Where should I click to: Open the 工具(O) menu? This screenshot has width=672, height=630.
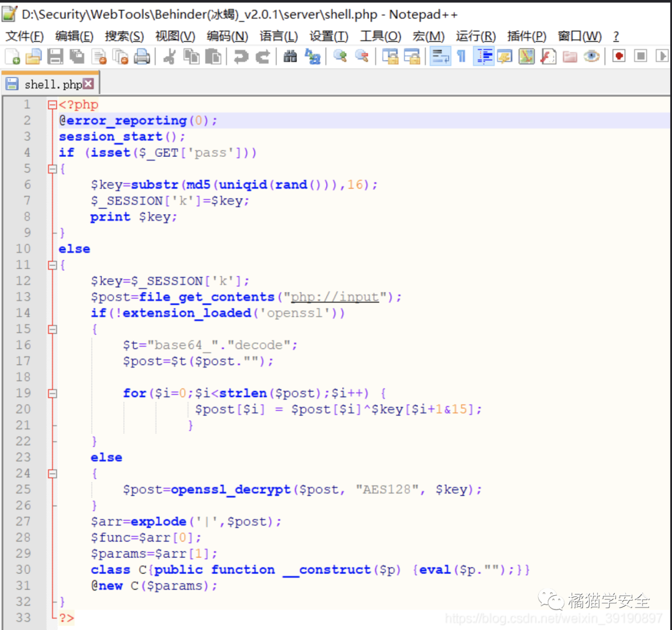coord(381,36)
